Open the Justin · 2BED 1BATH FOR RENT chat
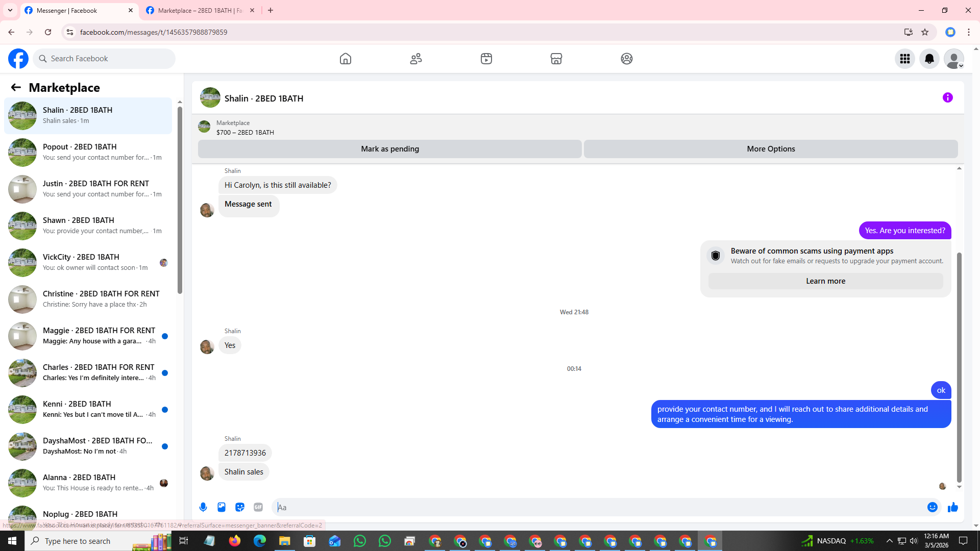 coord(88,189)
